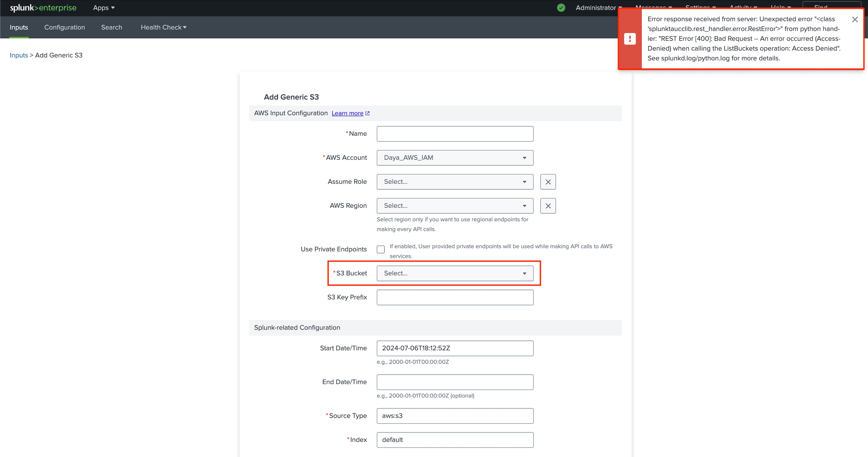Open the AWS Account dropdown showing Daya_AWS_IAM
868x457 pixels.
455,158
